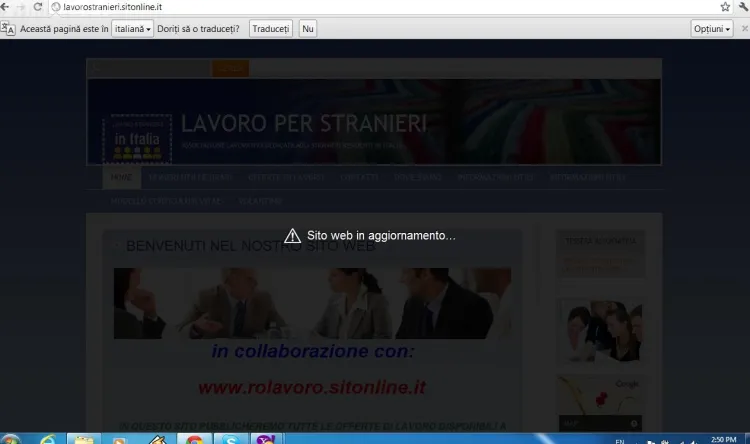The height and width of the screenshot is (444, 750).
Task: Click the www.rolavoro.sitonline.it link
Action: coord(312,387)
